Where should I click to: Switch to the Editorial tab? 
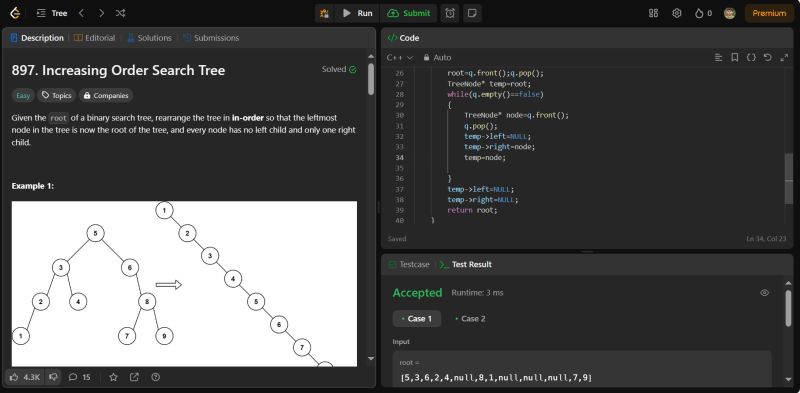click(94, 38)
